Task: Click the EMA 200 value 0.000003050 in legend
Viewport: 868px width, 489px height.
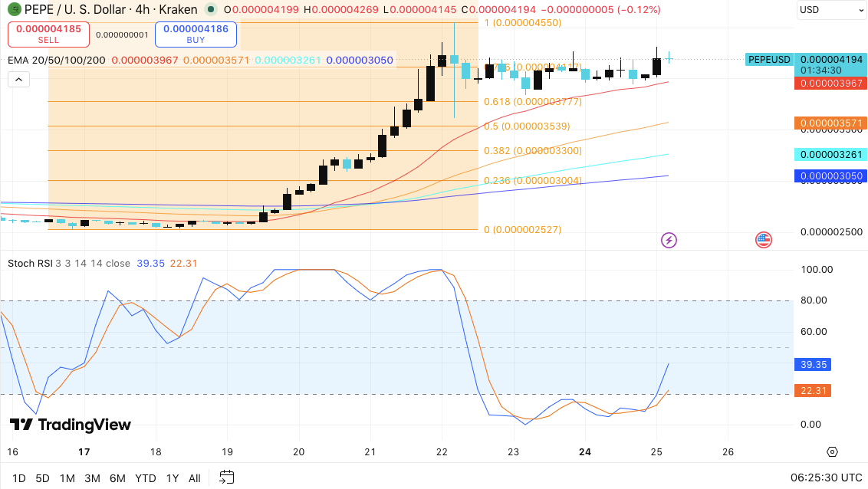Action: (x=360, y=60)
